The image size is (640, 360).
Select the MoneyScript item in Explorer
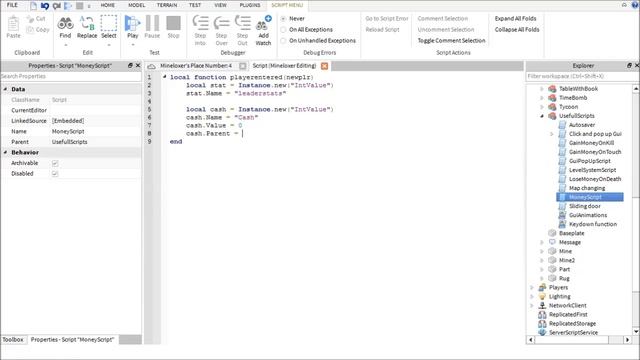pyautogui.click(x=590, y=197)
